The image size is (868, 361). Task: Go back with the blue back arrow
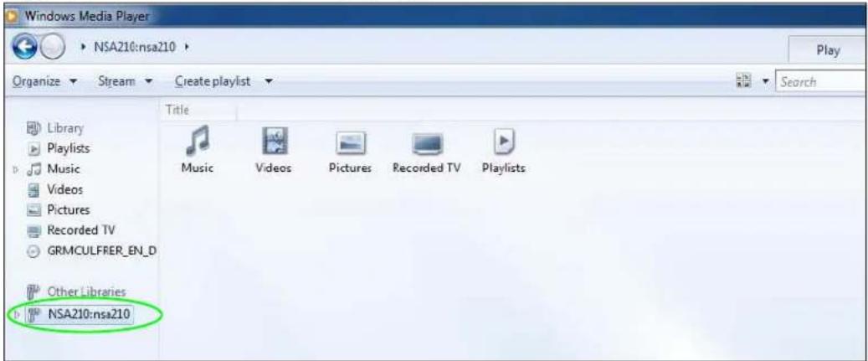(x=23, y=47)
